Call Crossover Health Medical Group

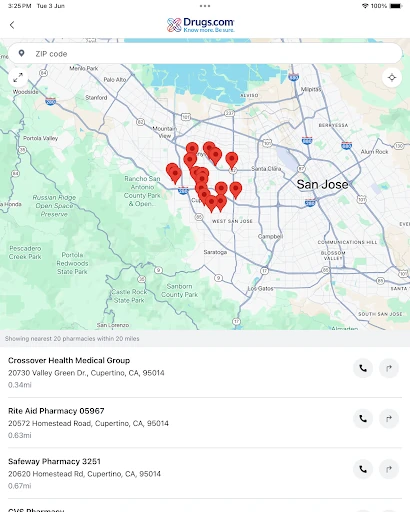coord(363,368)
